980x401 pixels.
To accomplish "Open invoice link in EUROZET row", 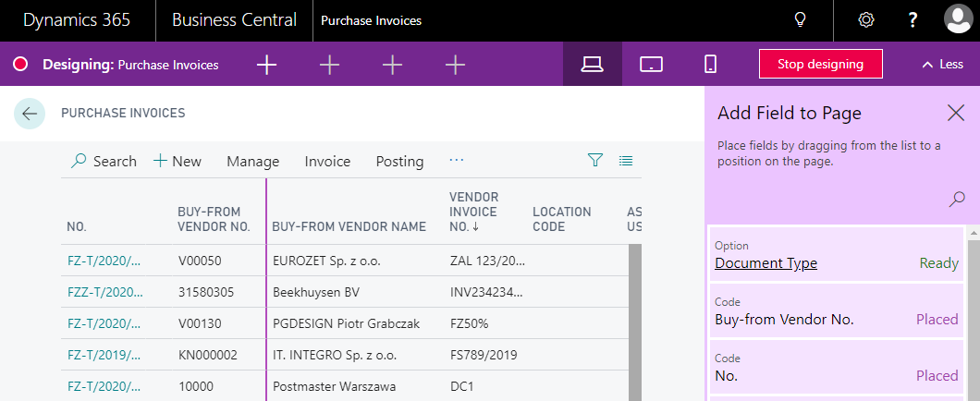I will click(104, 261).
